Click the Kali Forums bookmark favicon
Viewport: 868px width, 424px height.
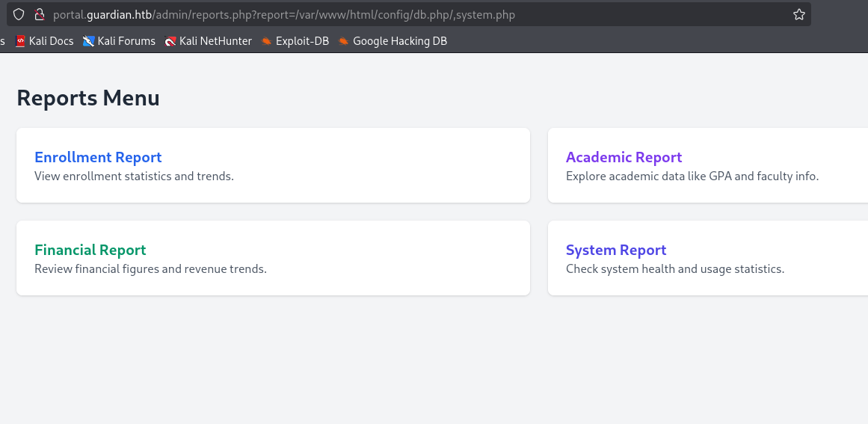point(89,41)
